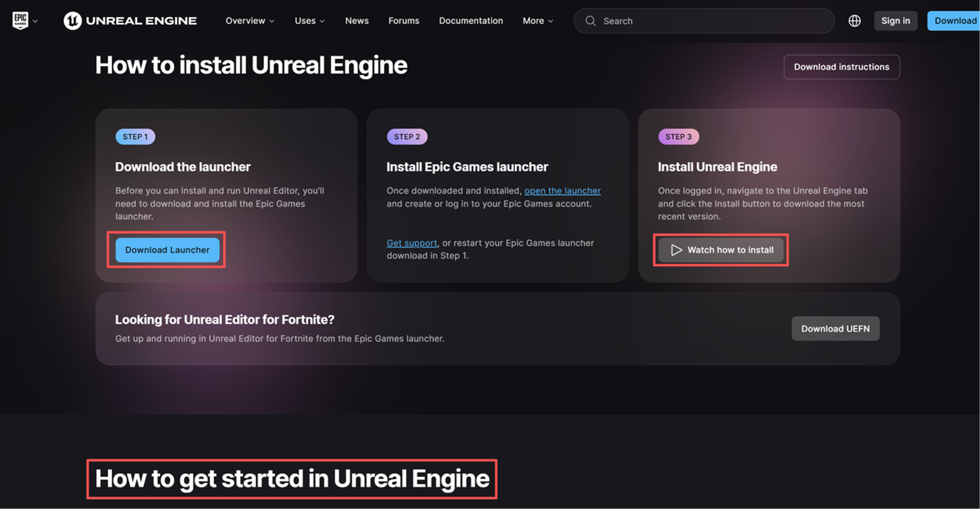The width and height of the screenshot is (980, 509).
Task: Click the search magnifier icon
Action: point(591,21)
